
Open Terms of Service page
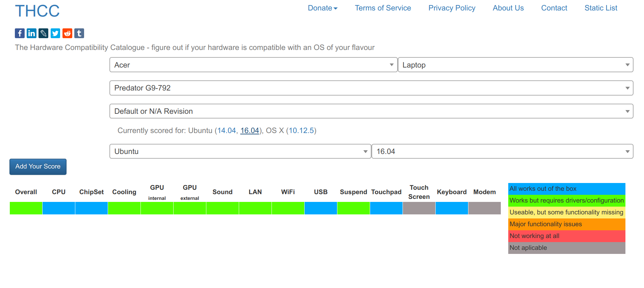(x=383, y=8)
